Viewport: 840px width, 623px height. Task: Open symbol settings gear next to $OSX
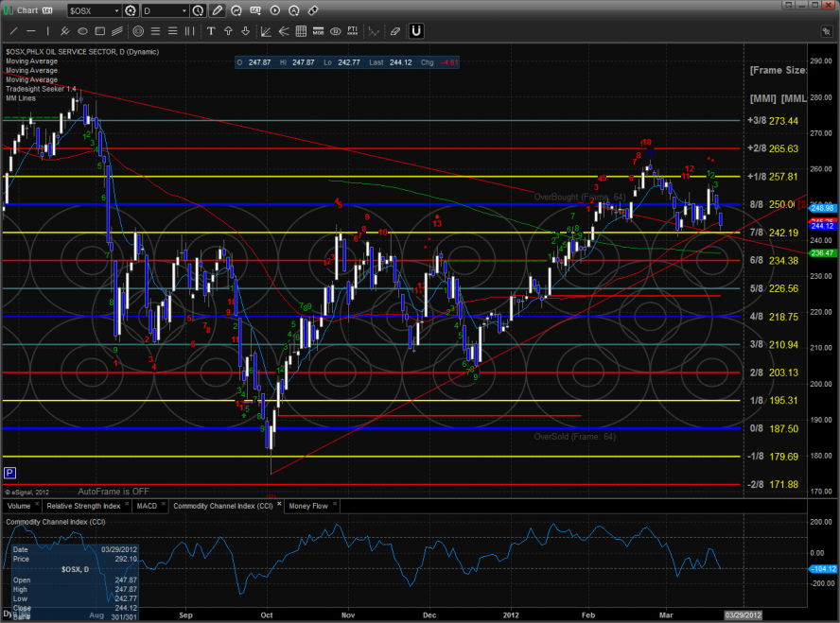[131, 11]
